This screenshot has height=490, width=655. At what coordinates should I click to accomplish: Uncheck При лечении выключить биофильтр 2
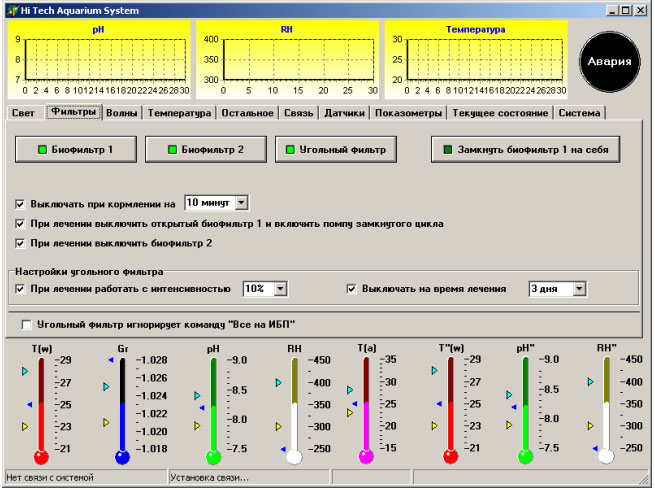tap(22, 243)
